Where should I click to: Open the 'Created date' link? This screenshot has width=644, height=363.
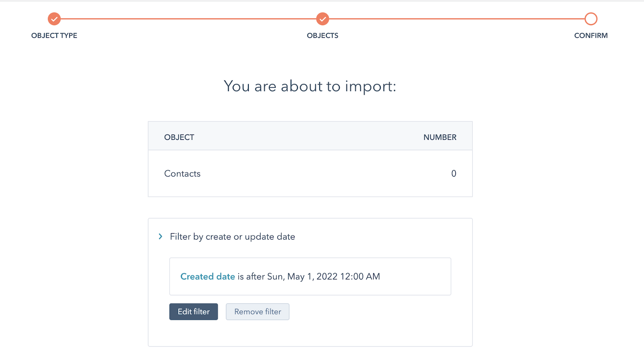[208, 277]
